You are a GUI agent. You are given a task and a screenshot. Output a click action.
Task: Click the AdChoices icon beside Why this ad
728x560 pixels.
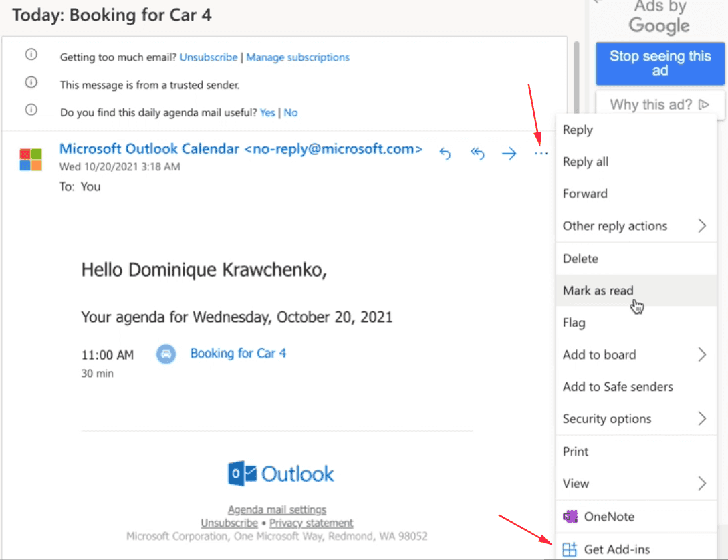703,104
